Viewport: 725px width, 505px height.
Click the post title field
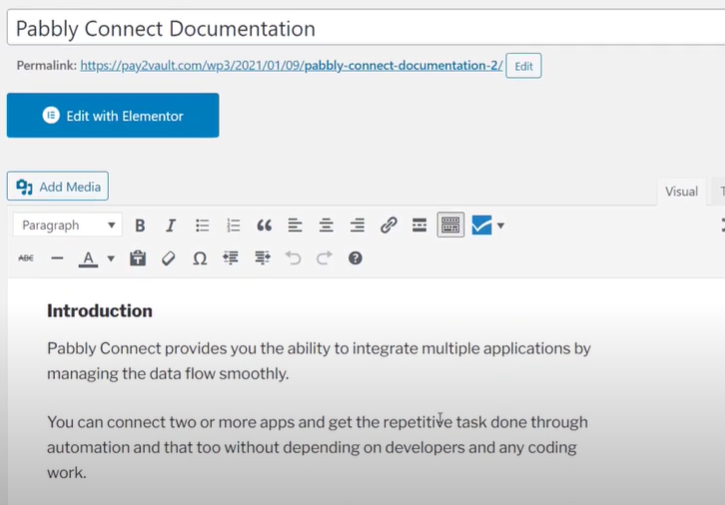tap(366, 28)
